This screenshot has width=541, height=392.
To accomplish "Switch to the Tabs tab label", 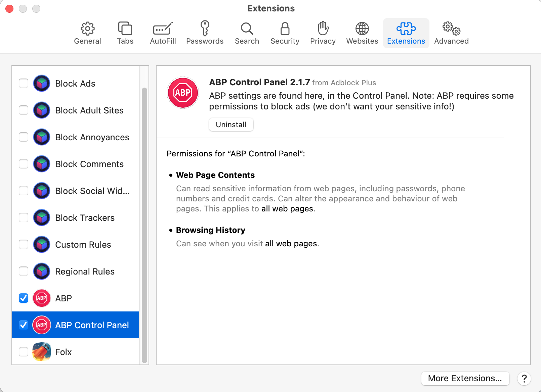I will [125, 41].
